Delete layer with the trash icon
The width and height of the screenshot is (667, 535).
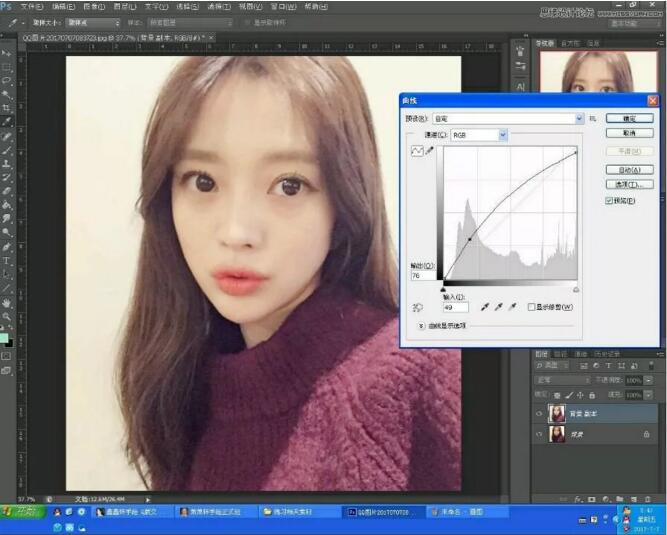(x=647, y=499)
